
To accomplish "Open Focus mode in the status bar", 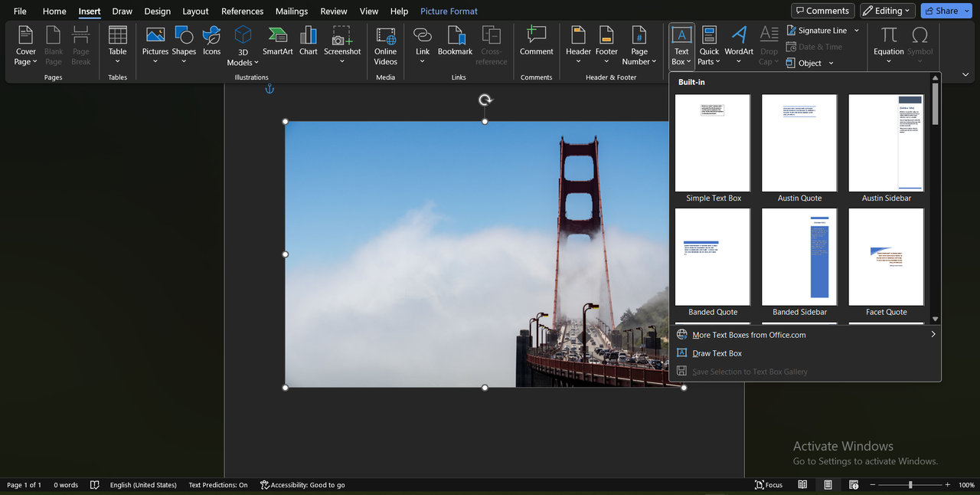I will pos(769,485).
